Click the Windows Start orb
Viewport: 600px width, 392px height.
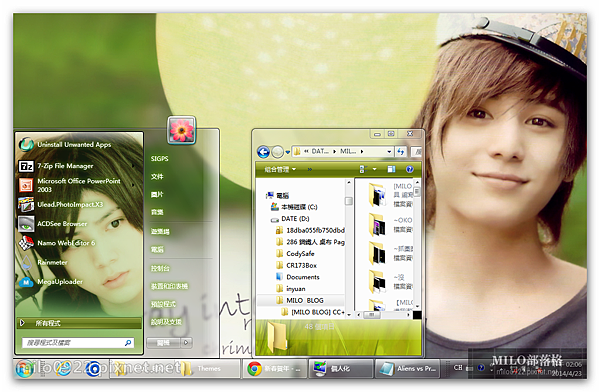click(24, 368)
